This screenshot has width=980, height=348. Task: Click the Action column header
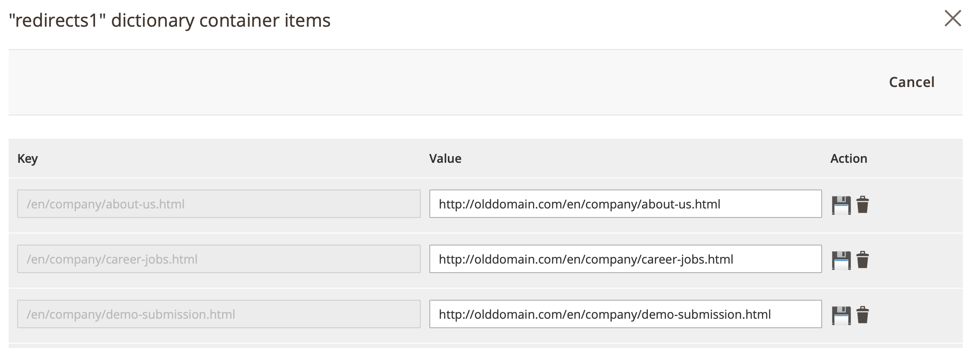pyautogui.click(x=849, y=158)
